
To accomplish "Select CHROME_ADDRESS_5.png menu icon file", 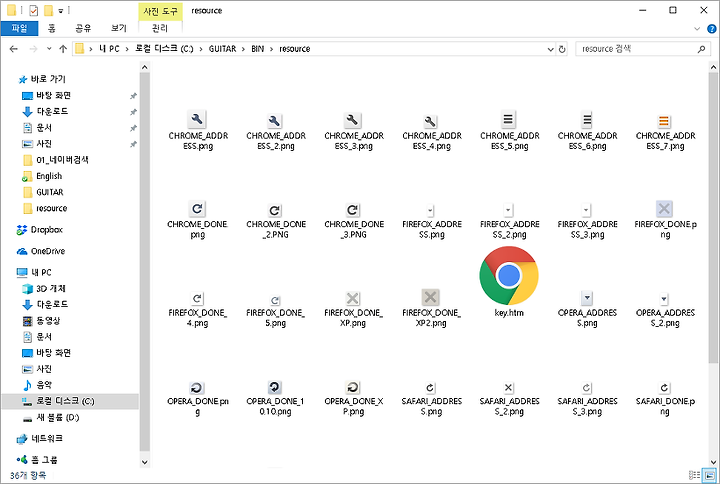I will point(508,119).
